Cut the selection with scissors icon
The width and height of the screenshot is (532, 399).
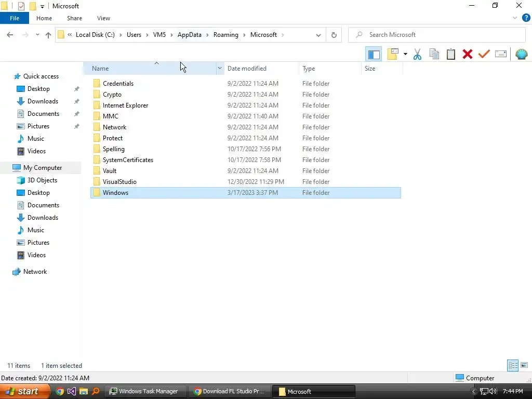click(x=417, y=54)
